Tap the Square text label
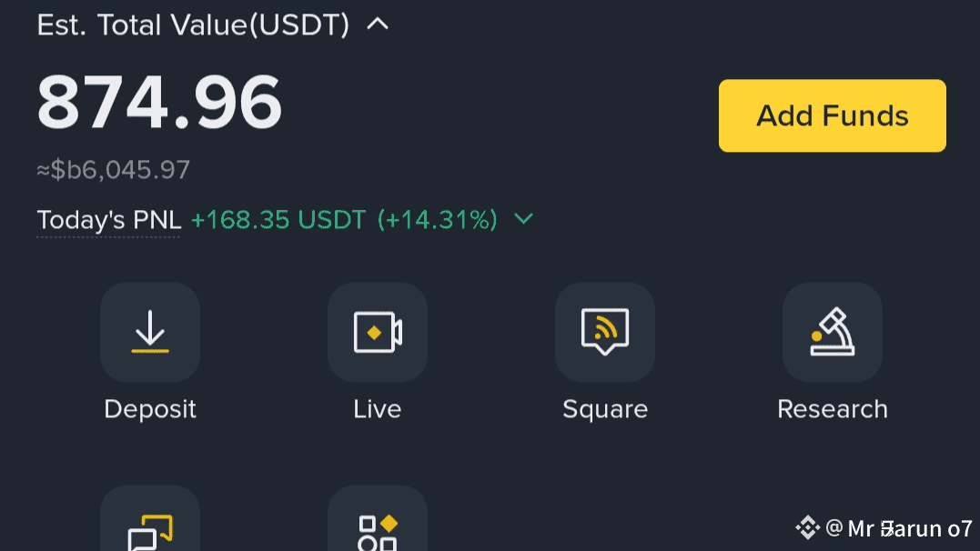980x551 pixels. pos(605,410)
